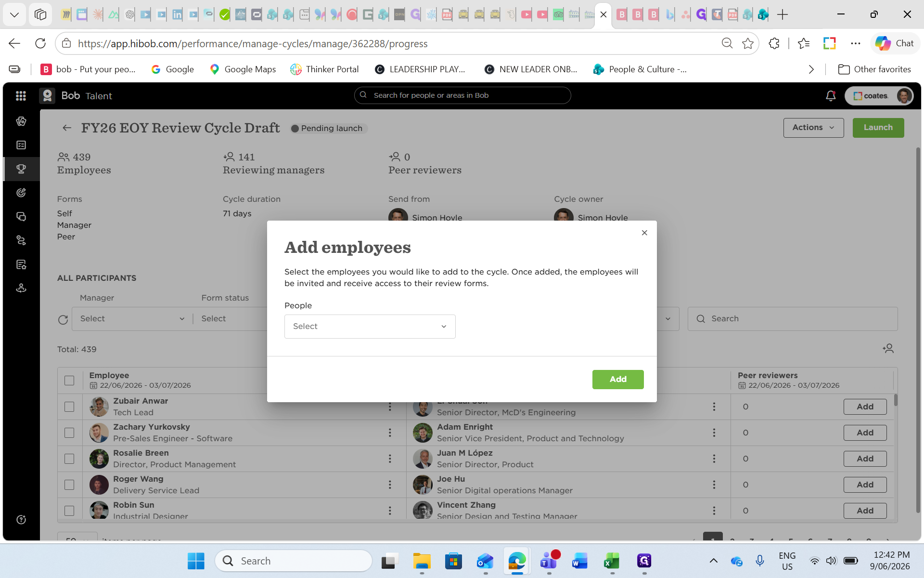Close the Add employees dialog

[x=644, y=233]
